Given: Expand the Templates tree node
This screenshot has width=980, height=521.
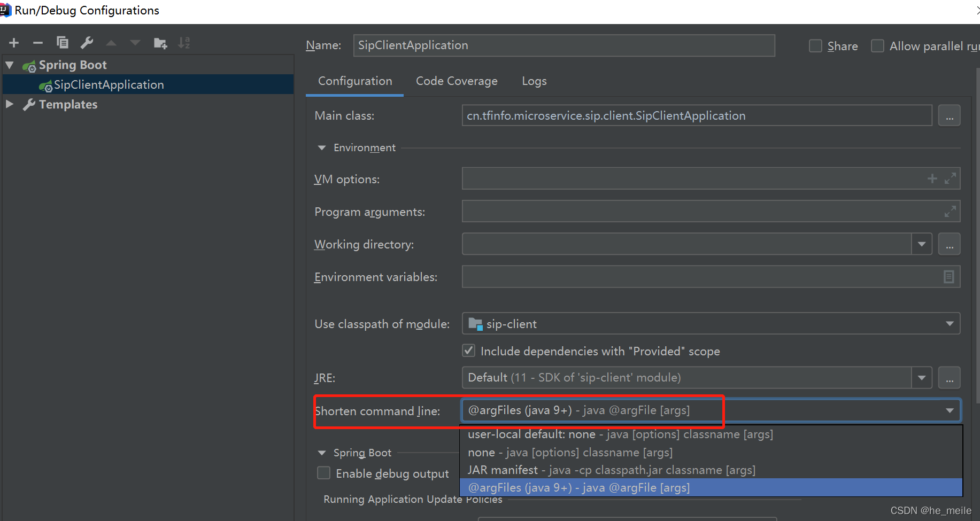Looking at the screenshot, I should 10,104.
